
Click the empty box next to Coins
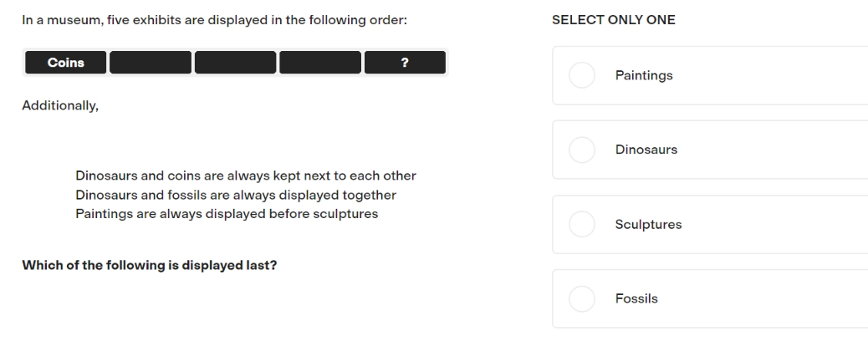pyautogui.click(x=151, y=63)
